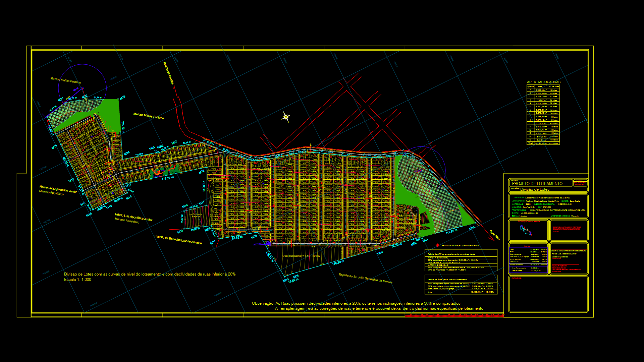This screenshot has width=644, height=362.
Task: Select the Escala 1: 1.000 text
Action: [x=77, y=280]
